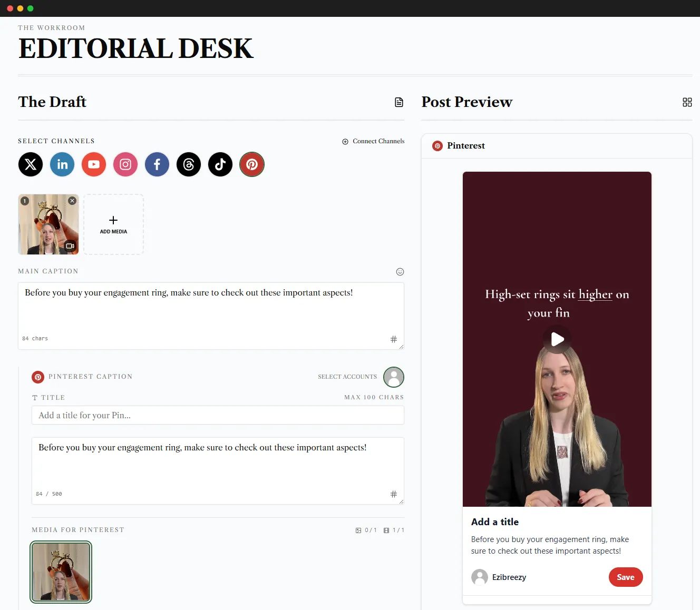
Task: Open Select Accounts for Pinterest
Action: click(x=394, y=377)
